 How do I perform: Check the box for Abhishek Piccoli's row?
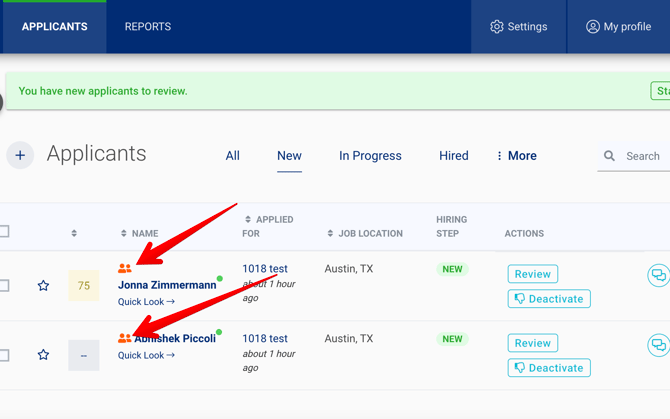click(4, 355)
